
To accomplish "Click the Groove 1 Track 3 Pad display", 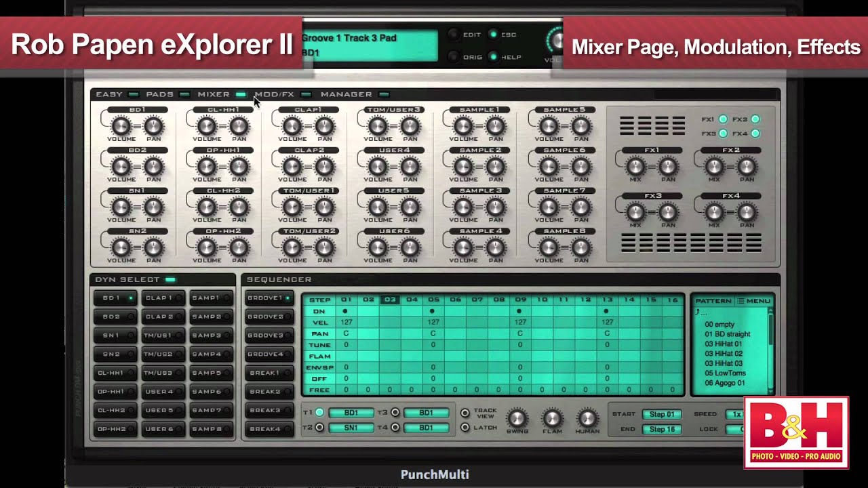I will coord(370,45).
